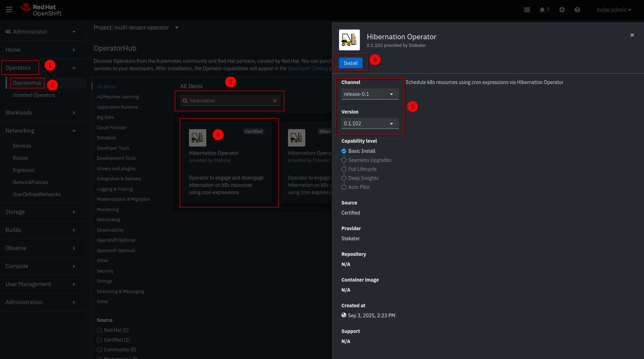Close the Hibernation Operator details panel
644x359 pixels.
tap(632, 35)
